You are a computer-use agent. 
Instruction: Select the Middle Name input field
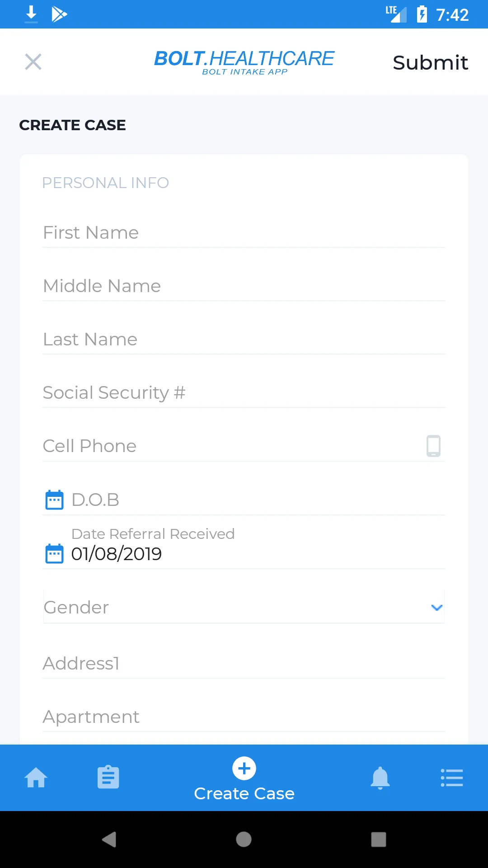point(244,286)
